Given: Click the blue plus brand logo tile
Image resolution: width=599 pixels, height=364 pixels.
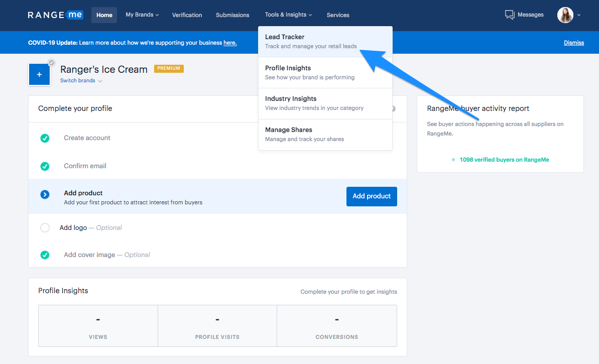Looking at the screenshot, I should 39,74.
